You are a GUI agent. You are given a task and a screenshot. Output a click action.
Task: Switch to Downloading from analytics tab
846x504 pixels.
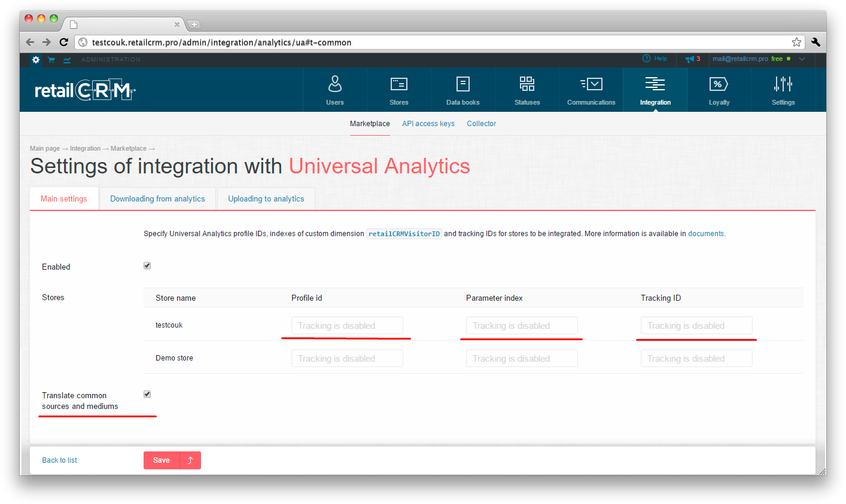[157, 199]
